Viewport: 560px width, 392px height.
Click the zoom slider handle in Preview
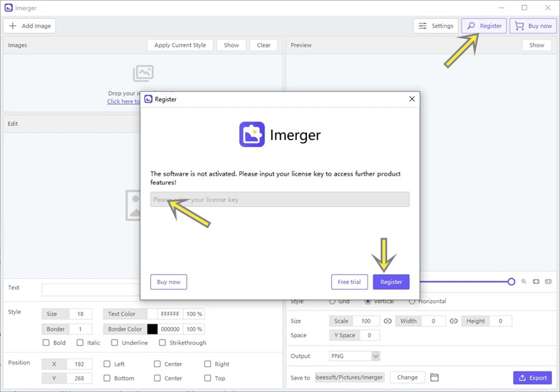pyautogui.click(x=511, y=282)
